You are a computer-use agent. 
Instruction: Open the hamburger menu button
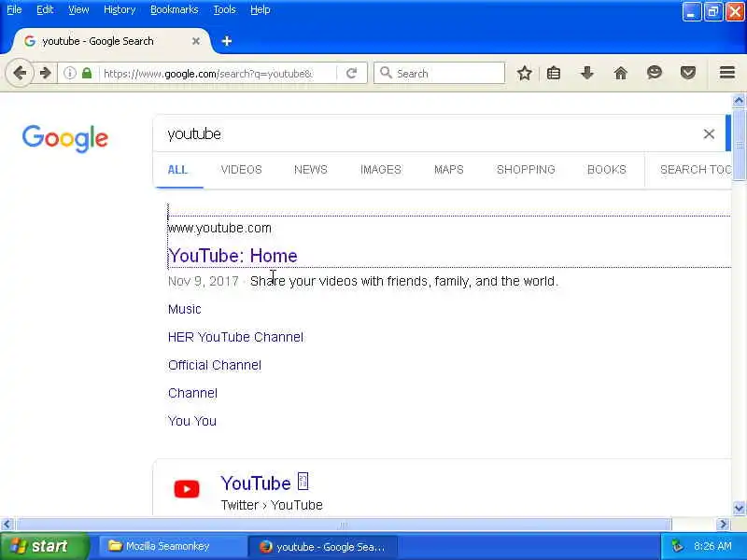pyautogui.click(x=726, y=73)
